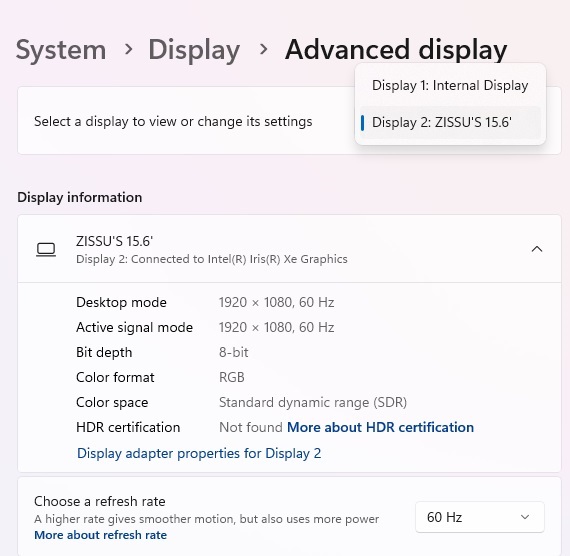Click the laptop display icon
This screenshot has height=556, width=570.
pyautogui.click(x=46, y=250)
